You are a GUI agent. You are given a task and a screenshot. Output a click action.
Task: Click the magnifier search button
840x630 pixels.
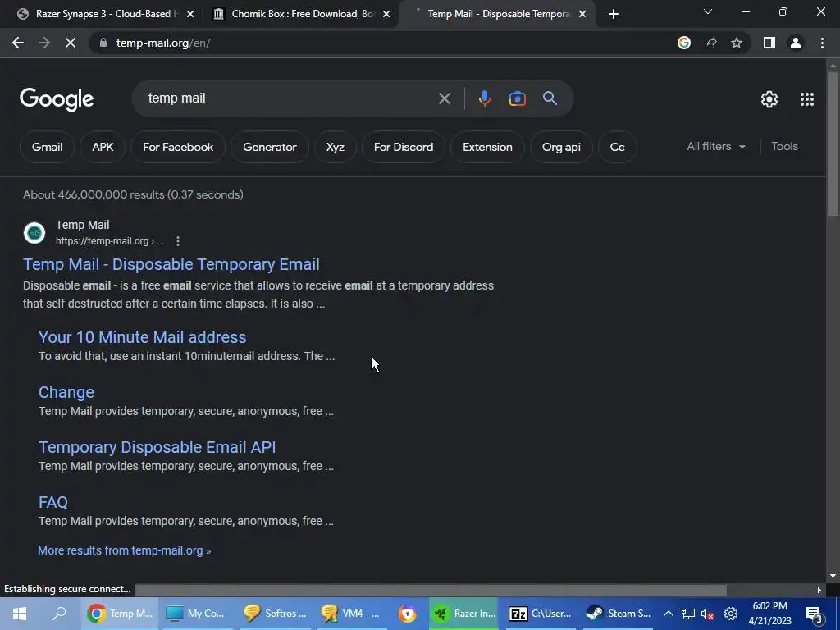tap(550, 98)
